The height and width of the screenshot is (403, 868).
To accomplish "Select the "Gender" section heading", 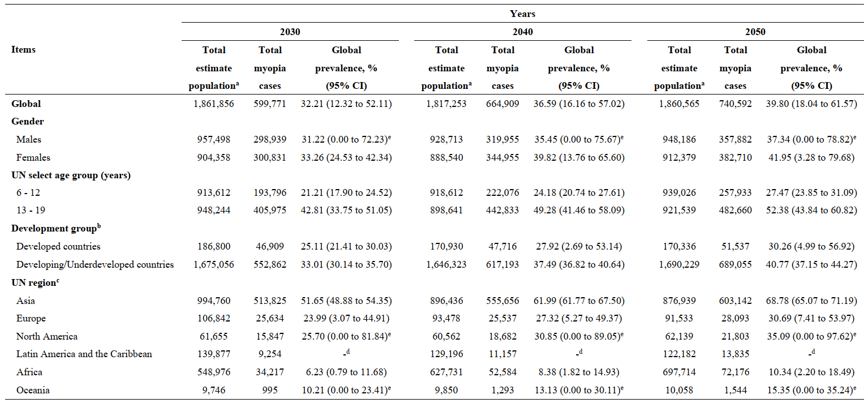I will 28,122.
